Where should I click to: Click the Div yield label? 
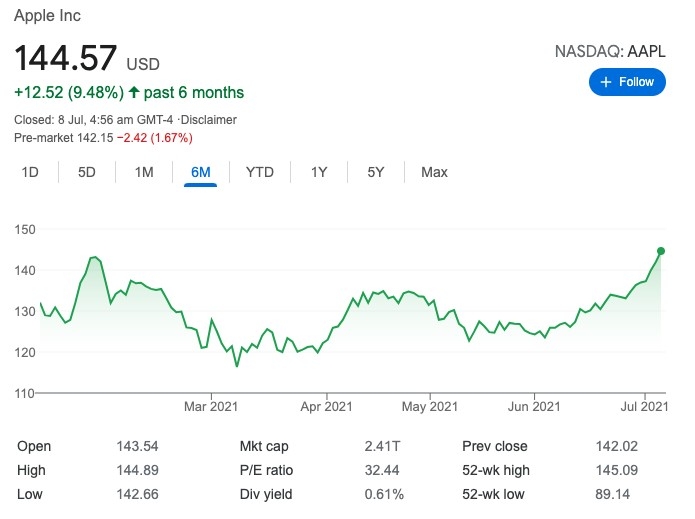click(x=266, y=494)
